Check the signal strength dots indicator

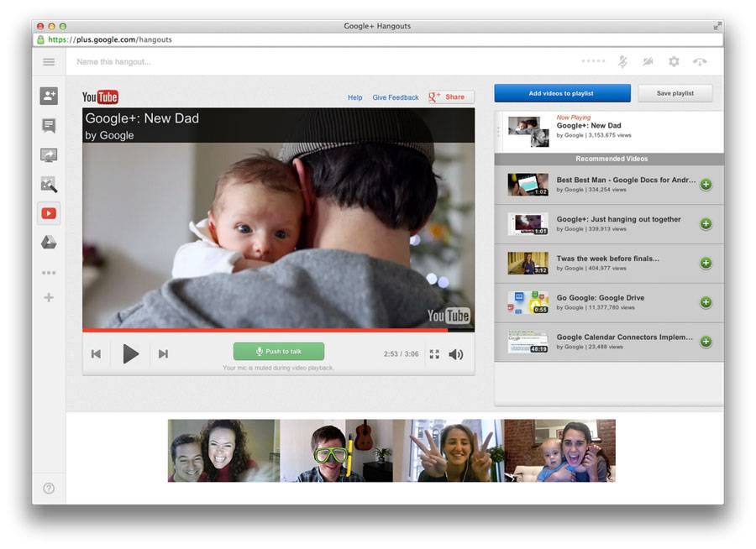pyautogui.click(x=594, y=60)
